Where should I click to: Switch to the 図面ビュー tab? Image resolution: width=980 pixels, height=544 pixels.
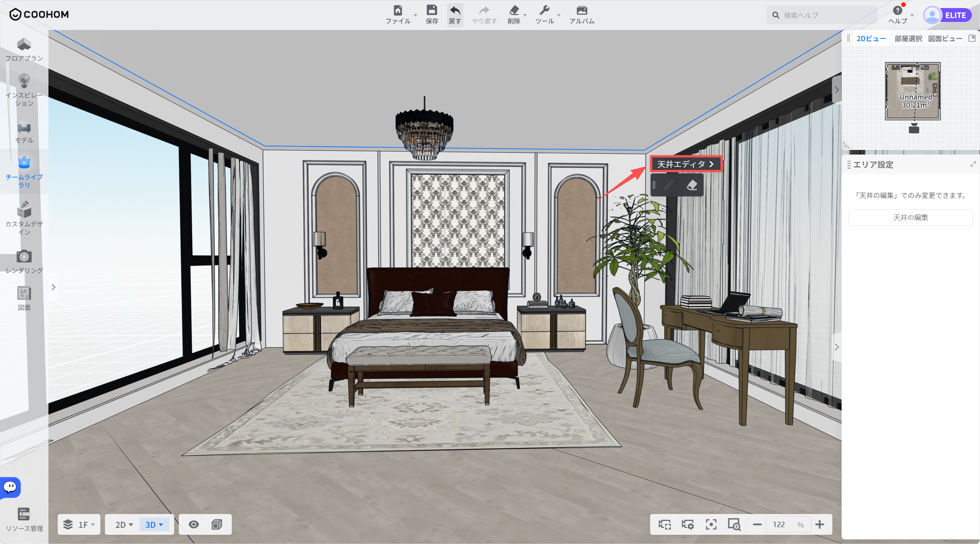[945, 38]
